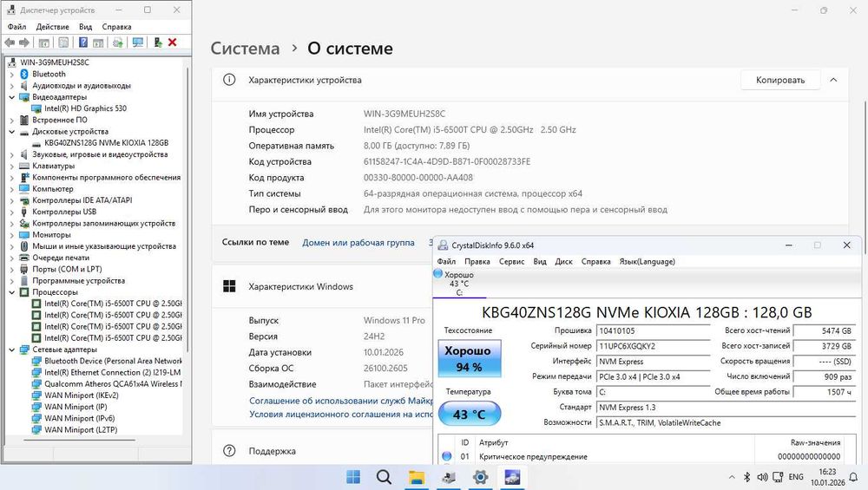Select Intel(R) HD Graphics 530 device
This screenshot has height=490, width=868.
(x=85, y=108)
